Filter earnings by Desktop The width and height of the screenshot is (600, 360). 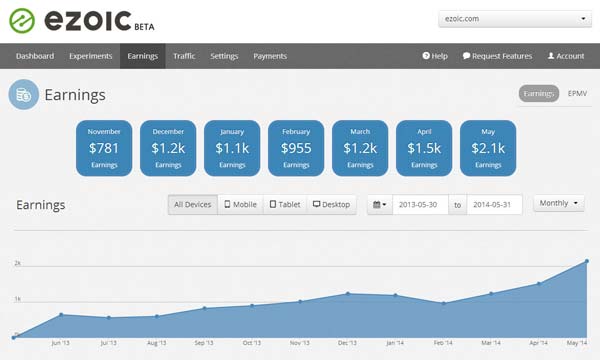coord(331,205)
